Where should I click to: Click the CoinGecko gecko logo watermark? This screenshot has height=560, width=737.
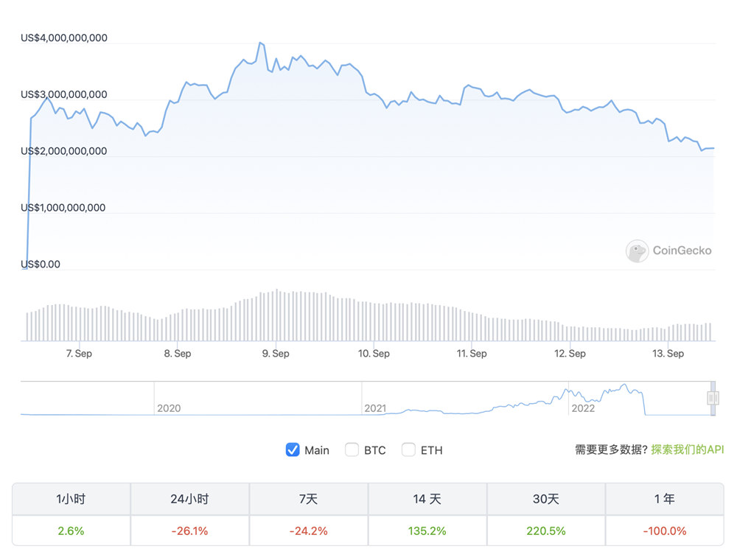[x=636, y=251]
